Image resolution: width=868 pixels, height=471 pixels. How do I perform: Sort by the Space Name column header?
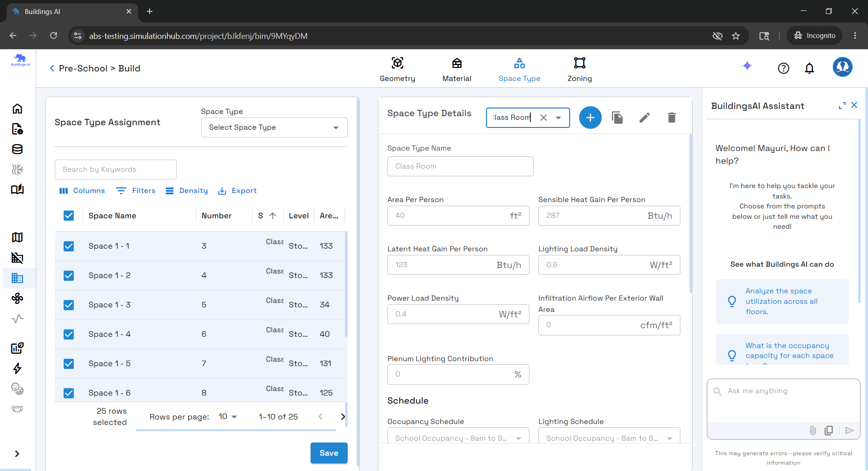pos(112,216)
